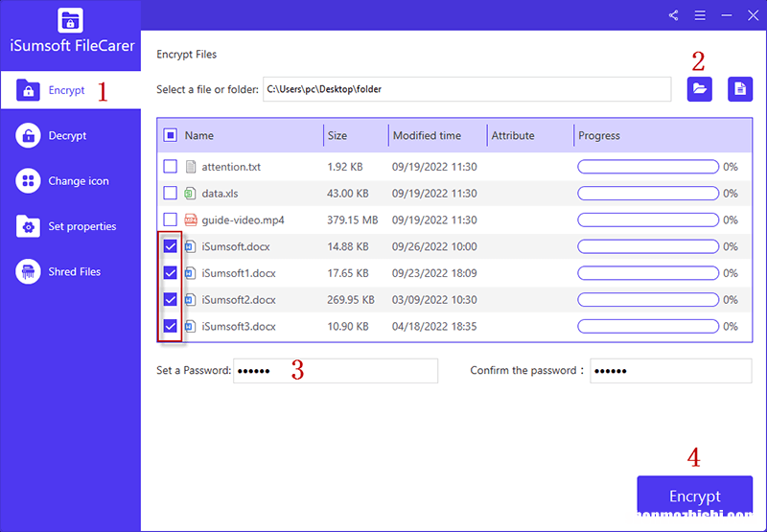The width and height of the screenshot is (767, 532).
Task: Click the data.xls spreadsheet icon
Action: (x=190, y=194)
